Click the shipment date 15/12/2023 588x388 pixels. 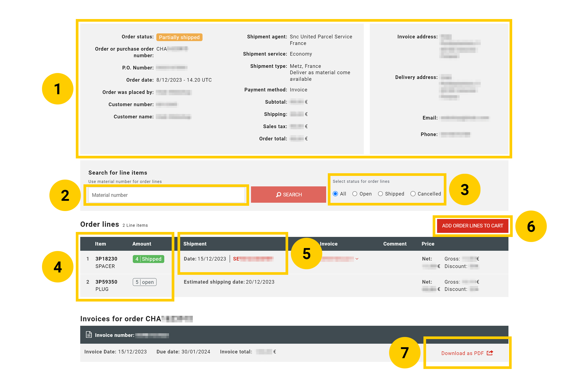coord(212,259)
